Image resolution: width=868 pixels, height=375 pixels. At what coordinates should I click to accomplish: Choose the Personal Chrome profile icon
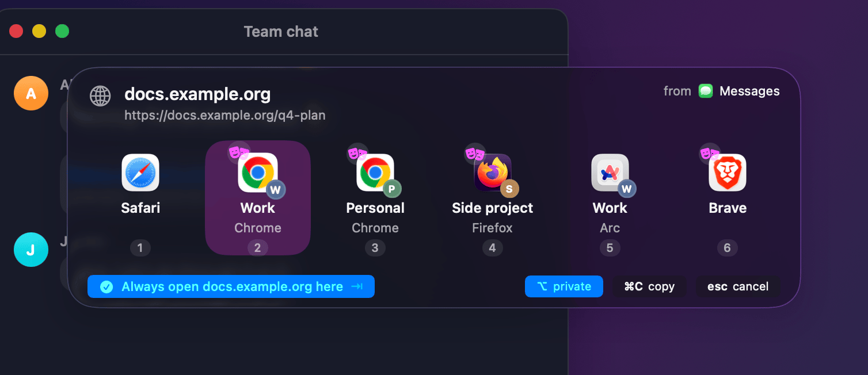pyautogui.click(x=375, y=173)
